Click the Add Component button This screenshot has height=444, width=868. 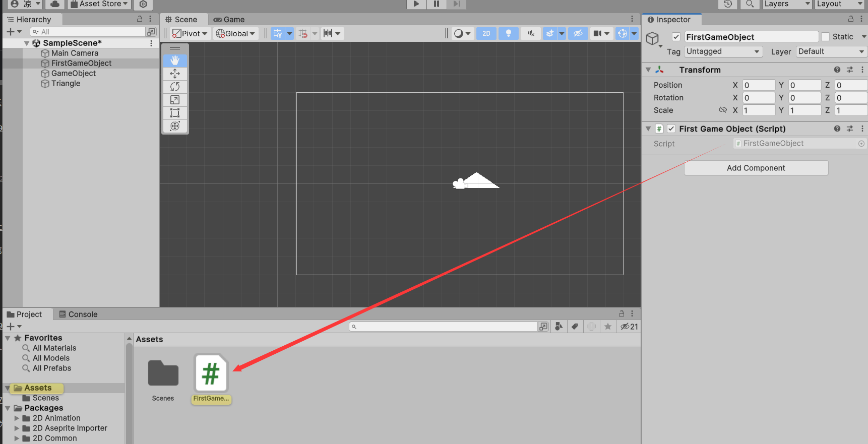[x=756, y=168]
